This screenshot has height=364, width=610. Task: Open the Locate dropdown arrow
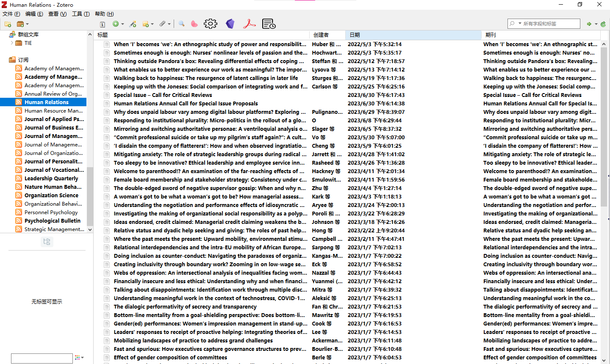[x=596, y=24]
